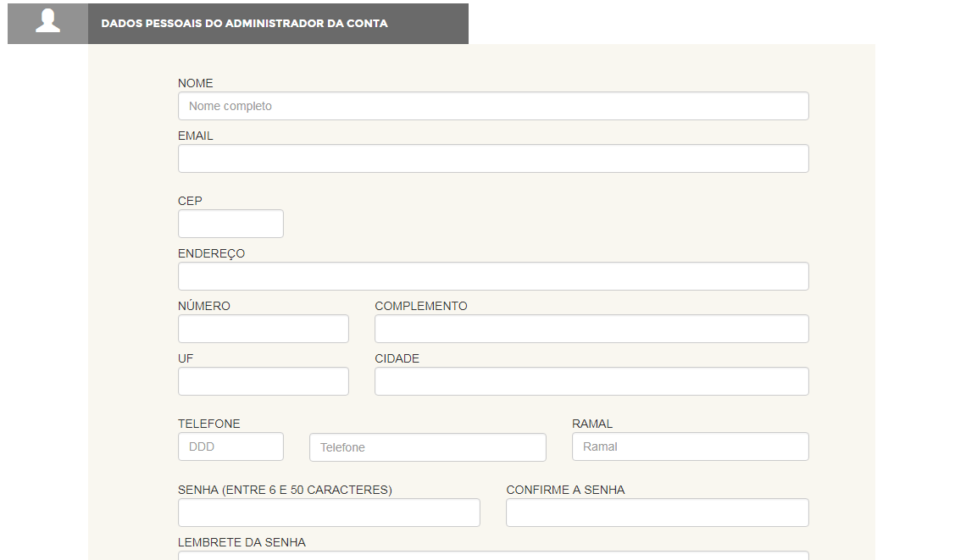Click the Endereço address input
This screenshot has width=955, height=560.
point(493,276)
